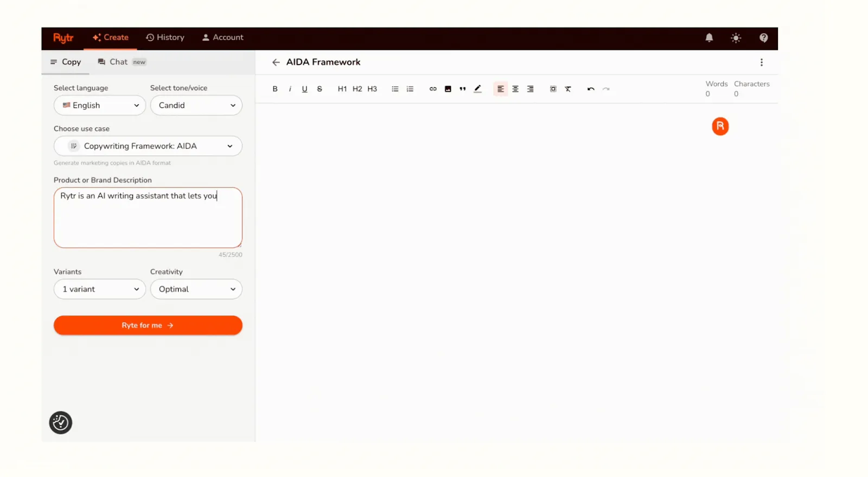Align text center
Viewport: 868px width, 477px height.
click(515, 89)
